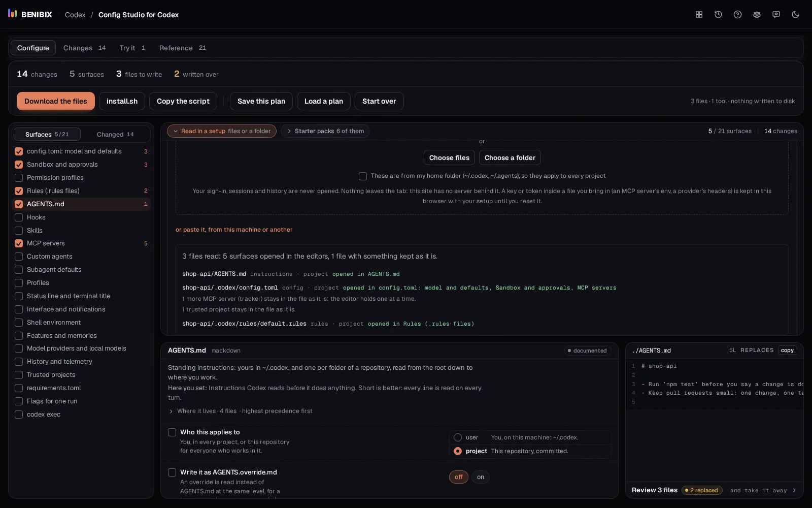Uncheck Sandbox and approvals surface

click(19, 165)
